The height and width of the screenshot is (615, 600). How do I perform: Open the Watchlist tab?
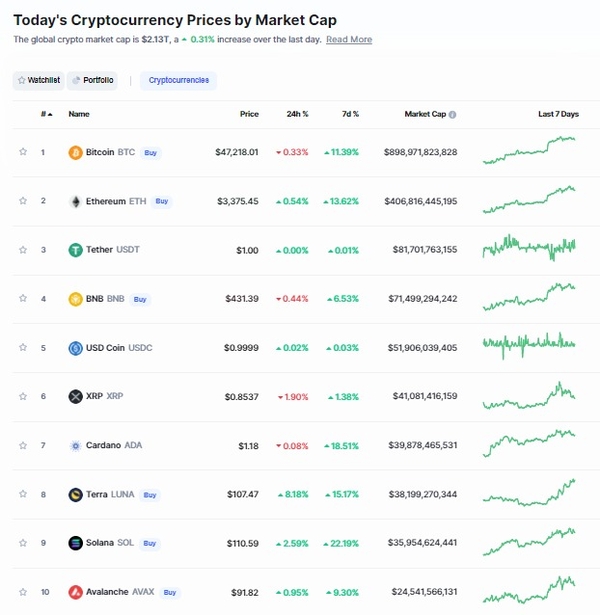39,80
